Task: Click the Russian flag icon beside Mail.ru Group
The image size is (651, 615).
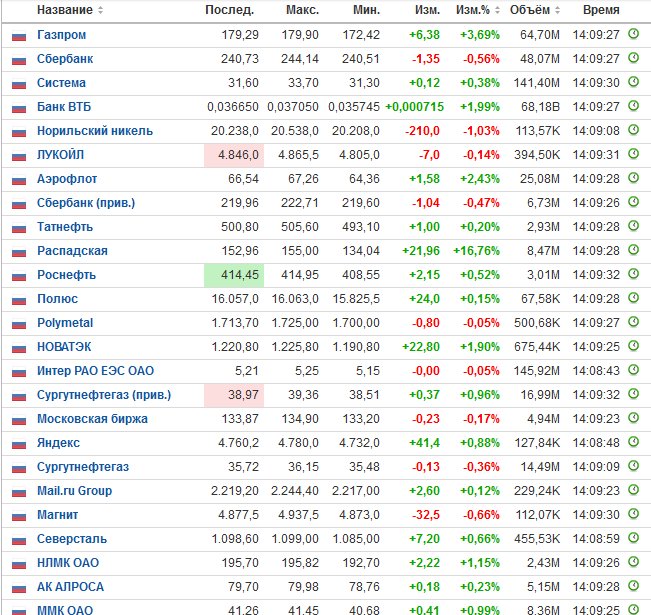Action: [x=19, y=493]
